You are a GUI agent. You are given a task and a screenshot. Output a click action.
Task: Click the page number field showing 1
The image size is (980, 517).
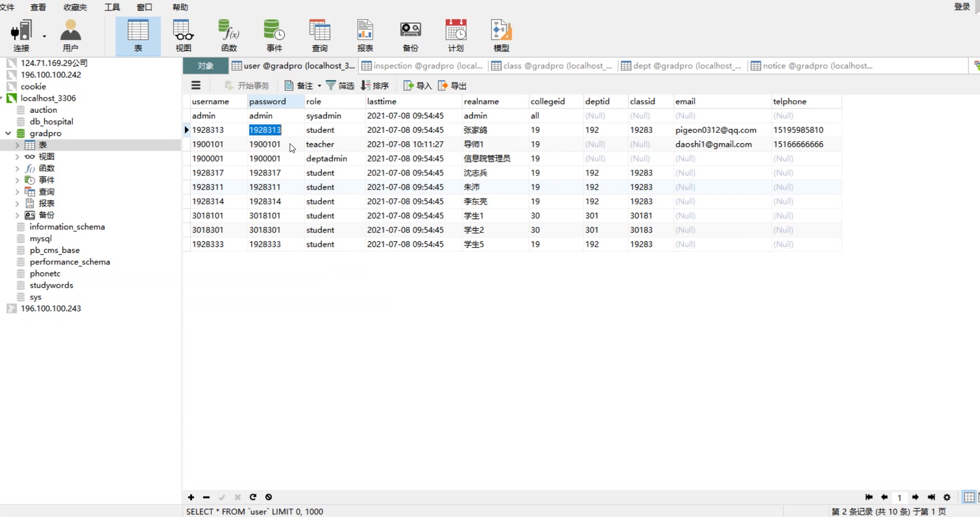click(x=900, y=498)
